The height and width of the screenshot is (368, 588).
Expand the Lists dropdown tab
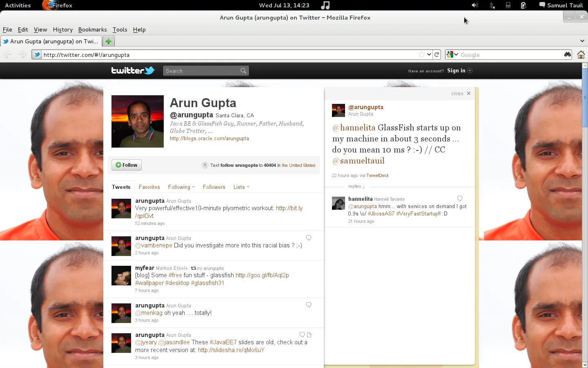tap(241, 187)
